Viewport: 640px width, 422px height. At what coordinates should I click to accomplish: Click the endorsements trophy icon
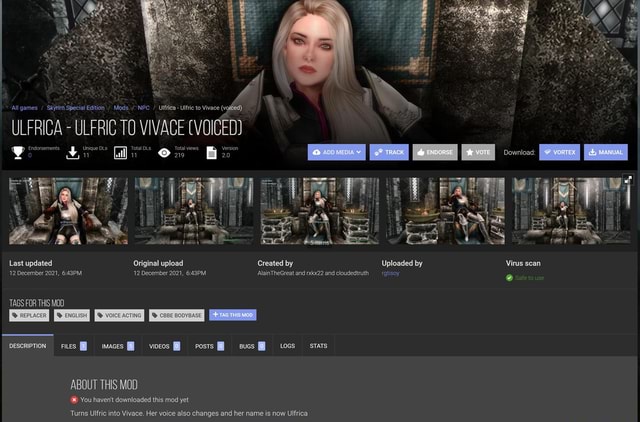pos(17,152)
